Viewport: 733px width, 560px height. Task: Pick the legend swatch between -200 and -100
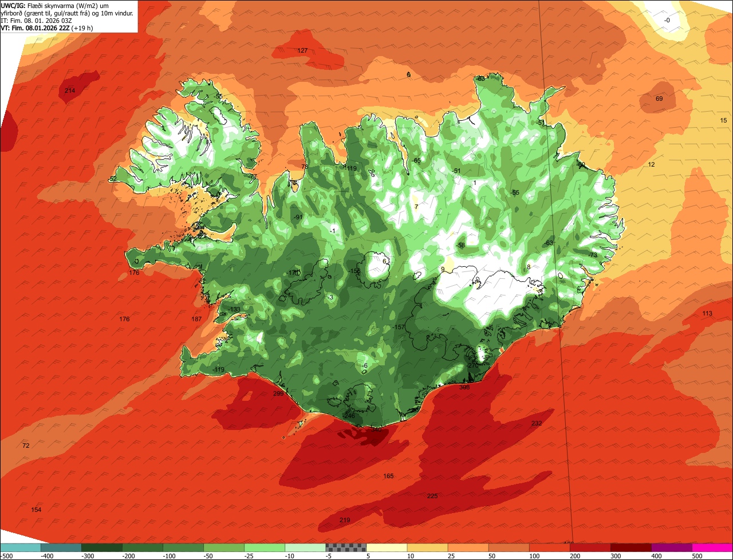tap(142, 547)
